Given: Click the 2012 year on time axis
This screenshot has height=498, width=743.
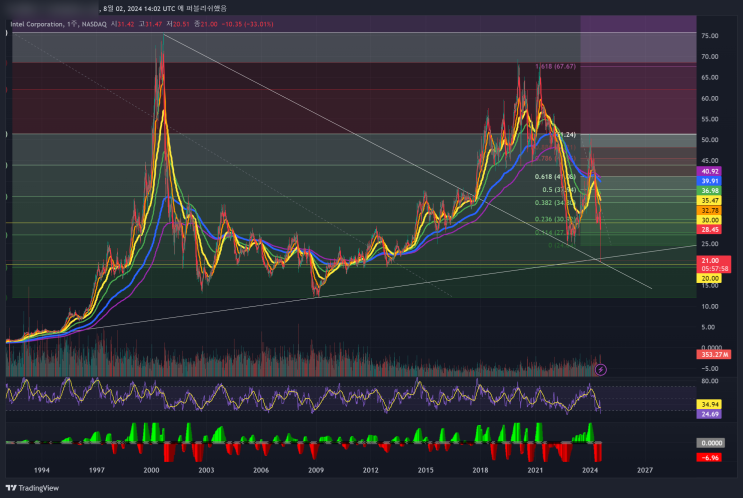Looking at the screenshot, I should [x=371, y=470].
